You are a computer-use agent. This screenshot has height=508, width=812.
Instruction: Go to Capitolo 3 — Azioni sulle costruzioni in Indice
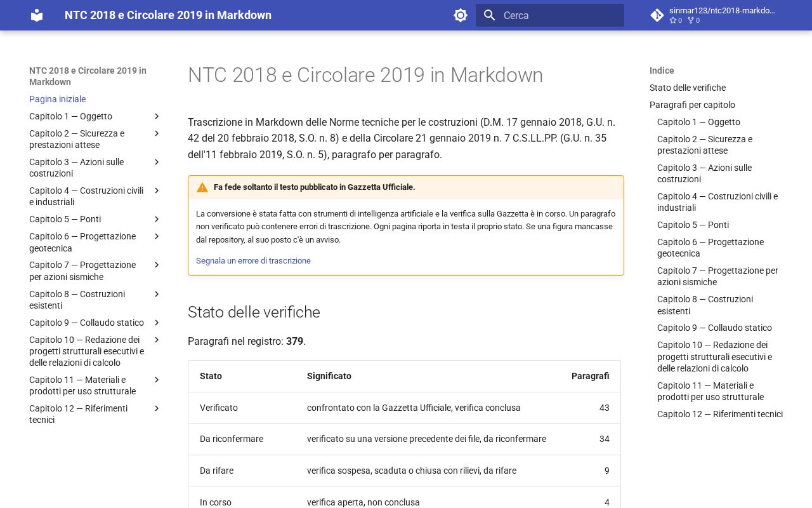pos(704,173)
